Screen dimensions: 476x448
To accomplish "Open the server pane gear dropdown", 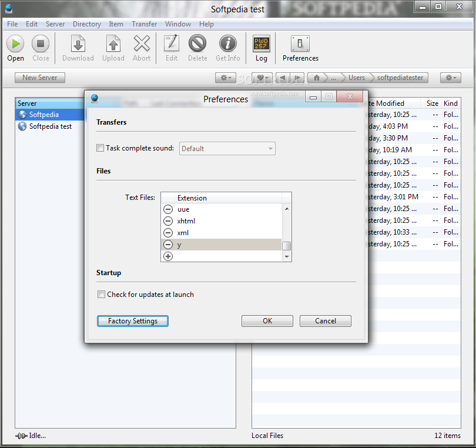I will pos(226,78).
